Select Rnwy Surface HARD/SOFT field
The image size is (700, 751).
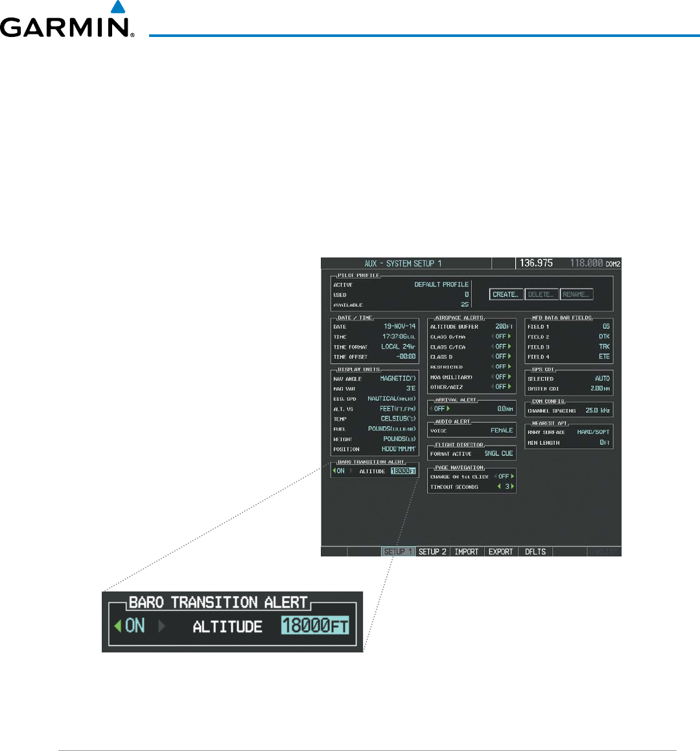593,433
